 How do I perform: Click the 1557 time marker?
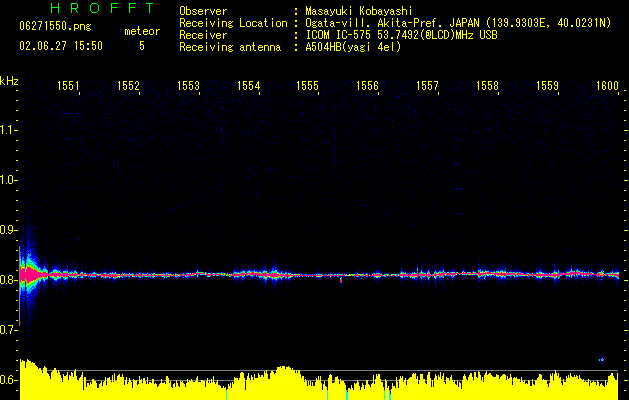[x=427, y=86]
